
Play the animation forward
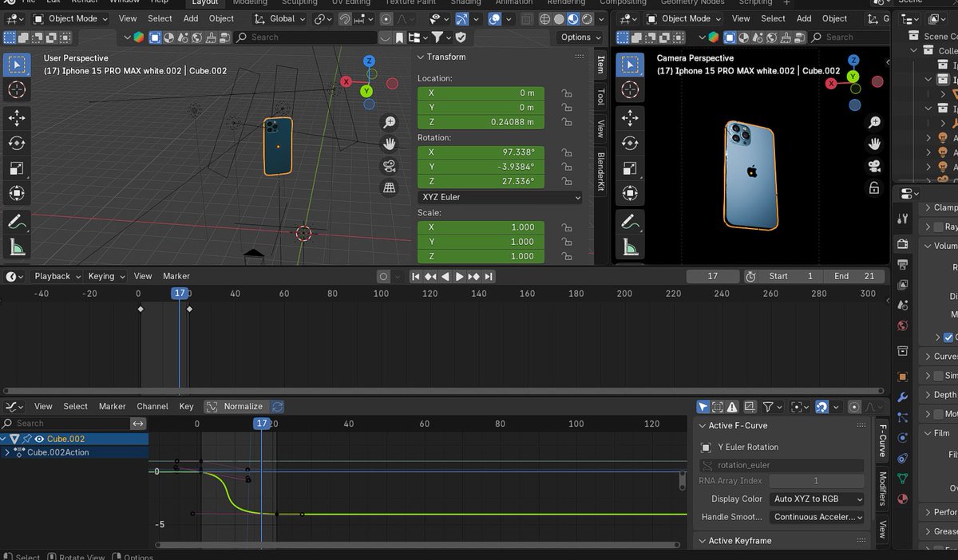(459, 276)
